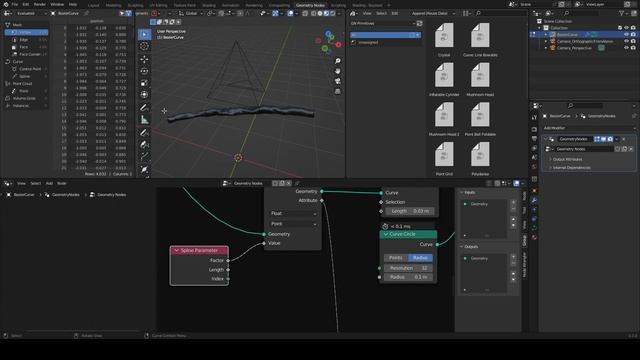Switch perspective/orthographic with the grid gizmo
The height and width of the screenshot is (360, 640).
point(338,92)
